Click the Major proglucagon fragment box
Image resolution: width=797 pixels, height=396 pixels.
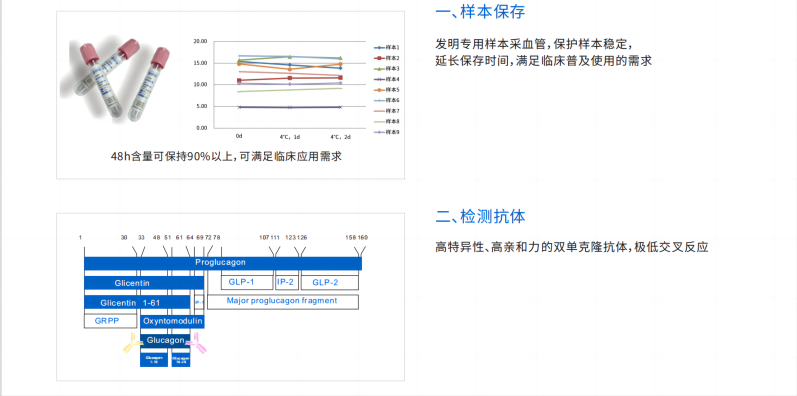283,301
